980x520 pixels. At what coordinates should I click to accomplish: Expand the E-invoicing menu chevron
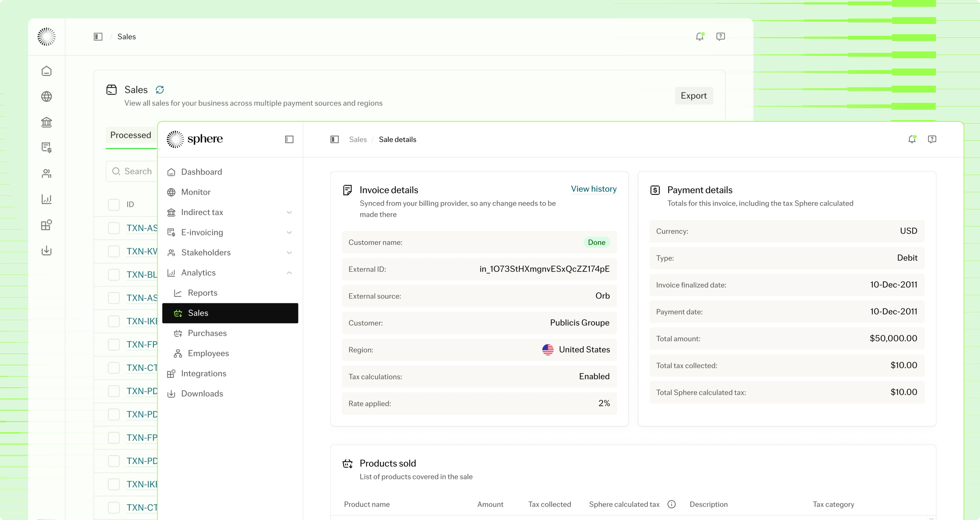point(289,233)
